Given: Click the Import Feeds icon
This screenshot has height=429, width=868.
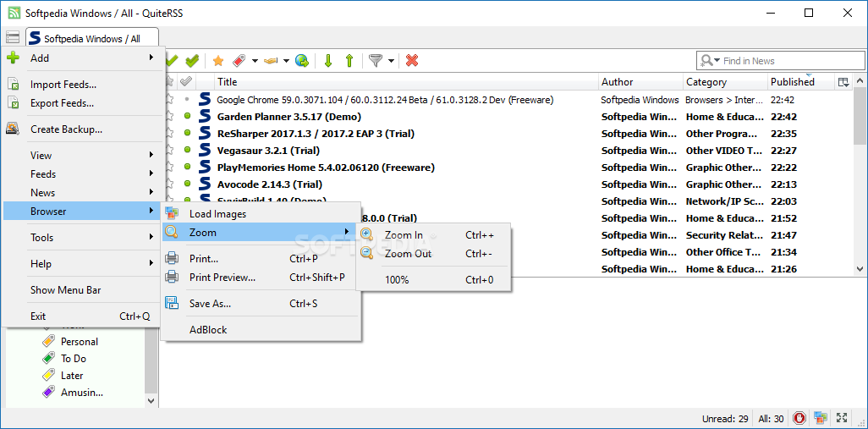Looking at the screenshot, I should pyautogui.click(x=14, y=85).
